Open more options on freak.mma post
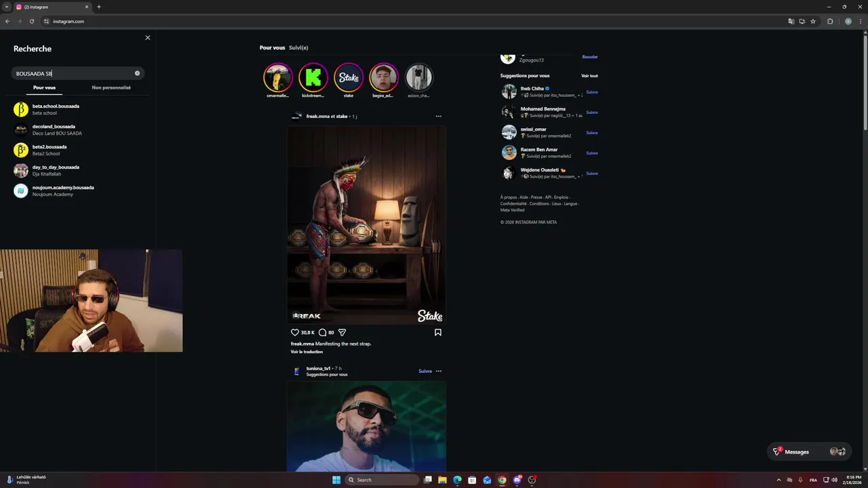The height and width of the screenshot is (488, 868). [439, 117]
